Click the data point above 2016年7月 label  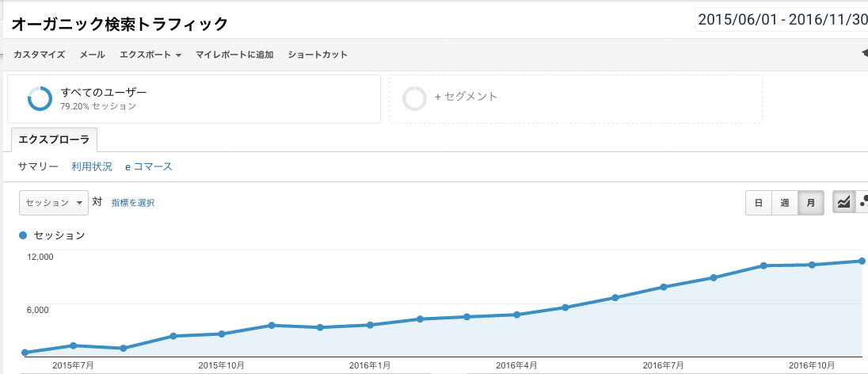pos(663,287)
